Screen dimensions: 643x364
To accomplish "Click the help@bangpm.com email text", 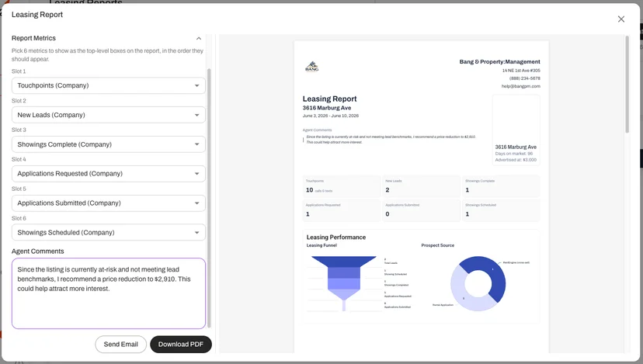I will tap(521, 86).
